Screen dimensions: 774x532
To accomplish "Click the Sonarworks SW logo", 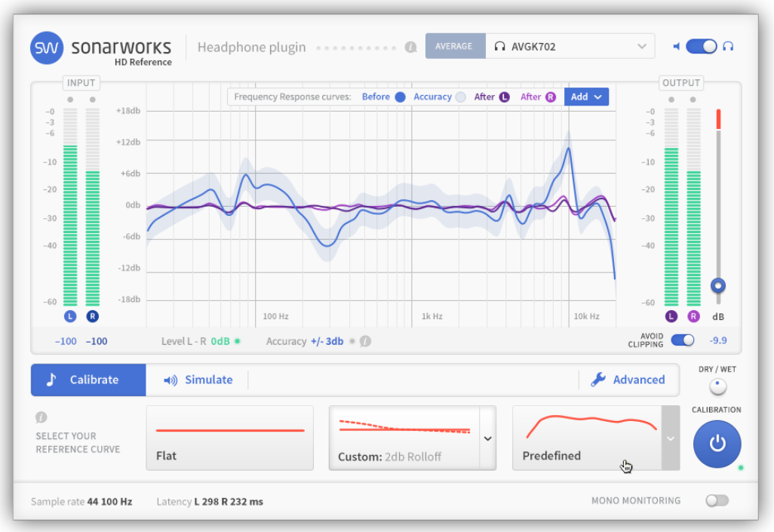I will (47, 48).
